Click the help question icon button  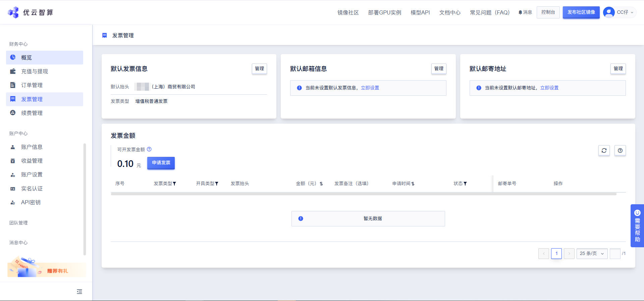(620, 150)
